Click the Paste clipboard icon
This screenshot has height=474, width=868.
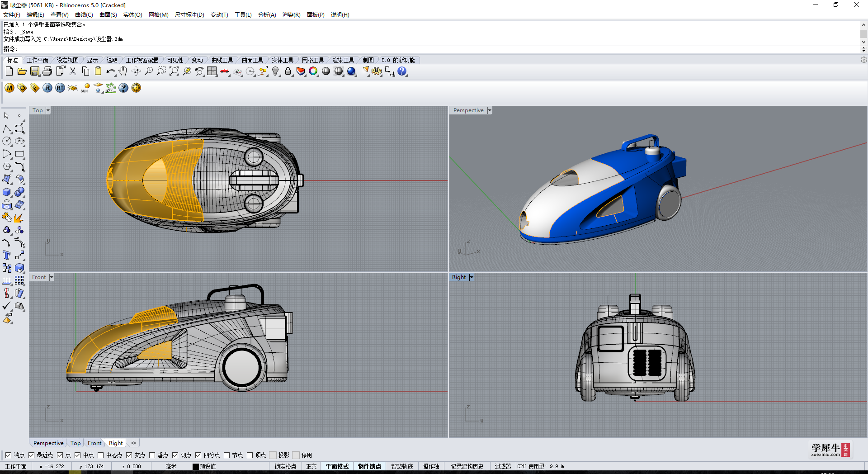pos(98,71)
